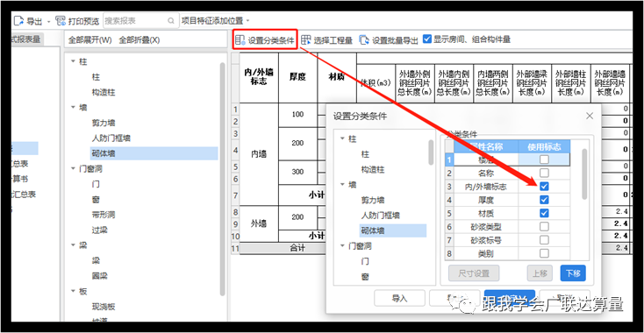Click the 厚度 column header in report
644x333 pixels.
297,77
